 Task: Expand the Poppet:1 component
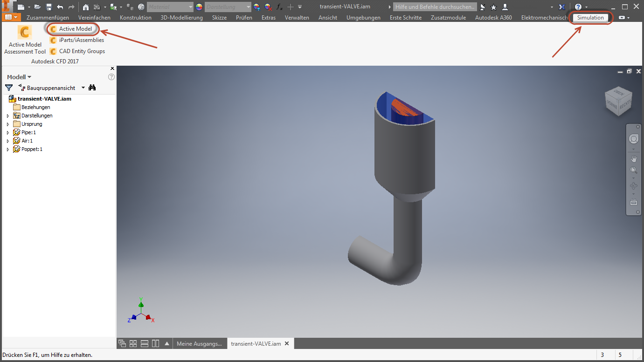(x=8, y=149)
